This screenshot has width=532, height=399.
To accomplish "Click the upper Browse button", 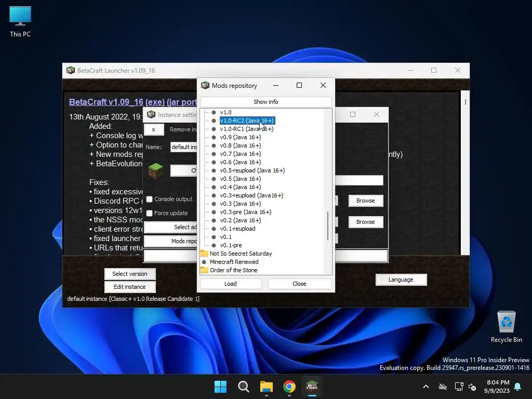I will click(x=366, y=201).
